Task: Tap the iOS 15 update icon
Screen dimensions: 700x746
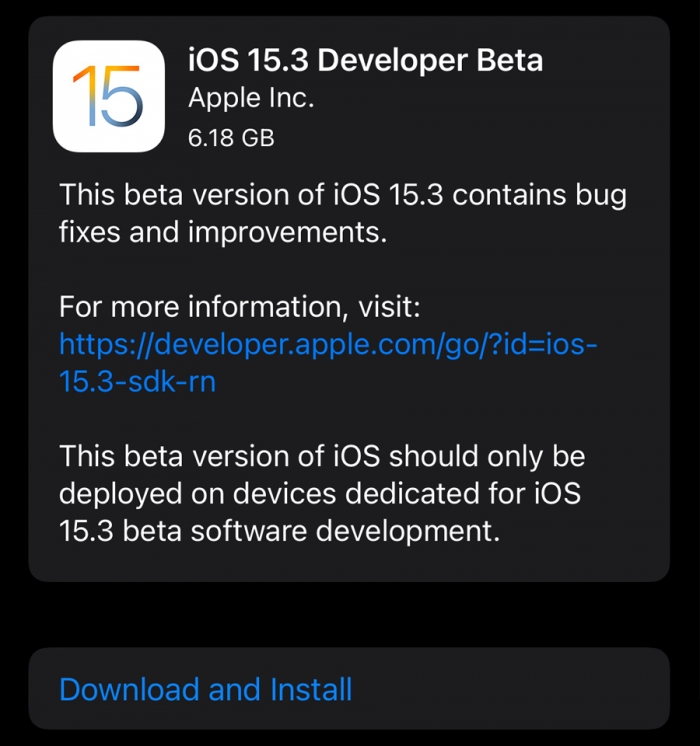Action: (108, 96)
